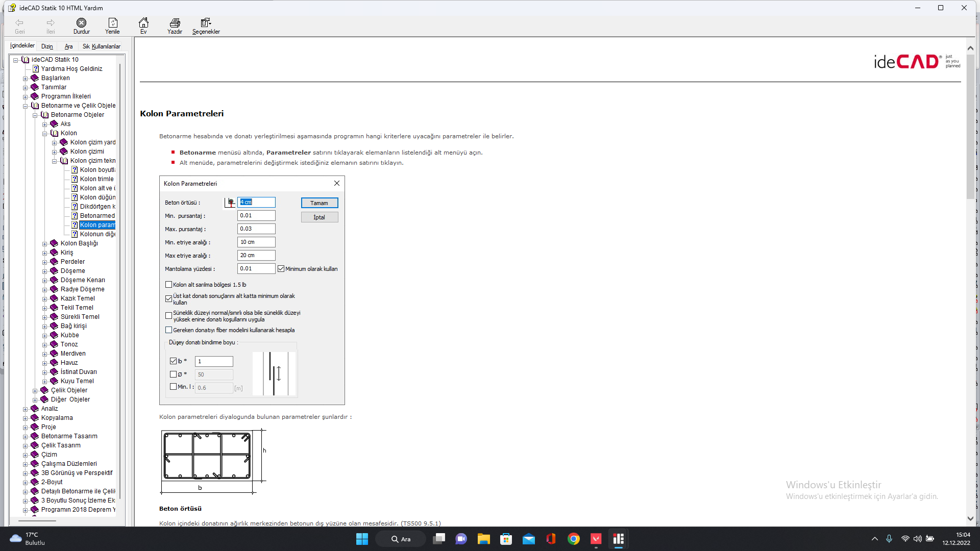Click the Min. pursantaj input field
980x551 pixels.
[256, 216]
